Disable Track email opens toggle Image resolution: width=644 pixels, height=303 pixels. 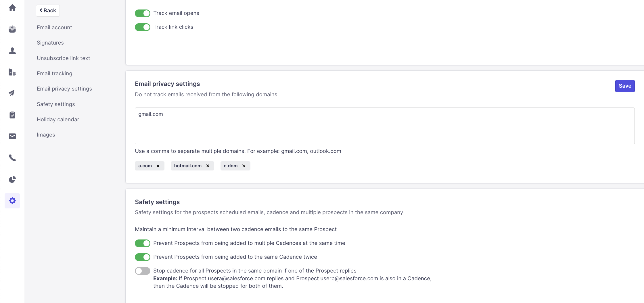(143, 13)
